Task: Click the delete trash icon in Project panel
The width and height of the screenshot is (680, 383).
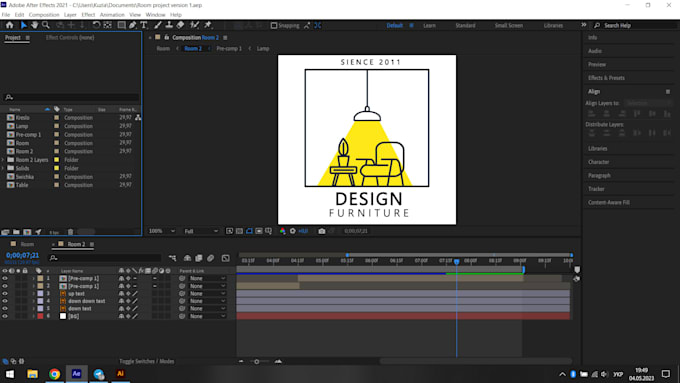Action: coord(70,232)
